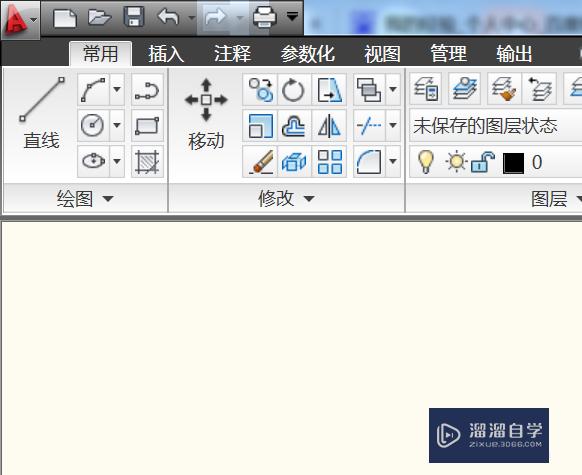The height and width of the screenshot is (475, 582).
Task: Open an existing drawing file
Action: tap(99, 17)
